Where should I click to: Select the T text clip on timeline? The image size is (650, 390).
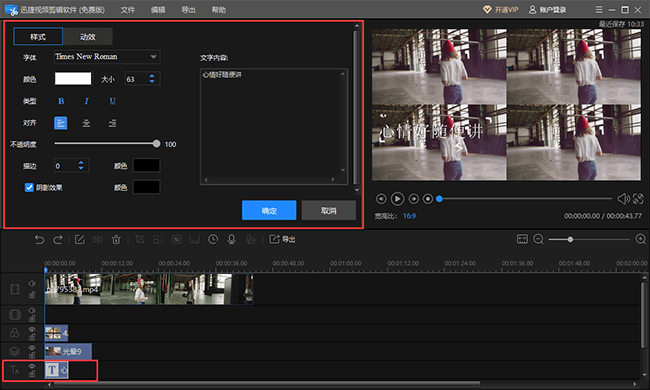tap(56, 370)
